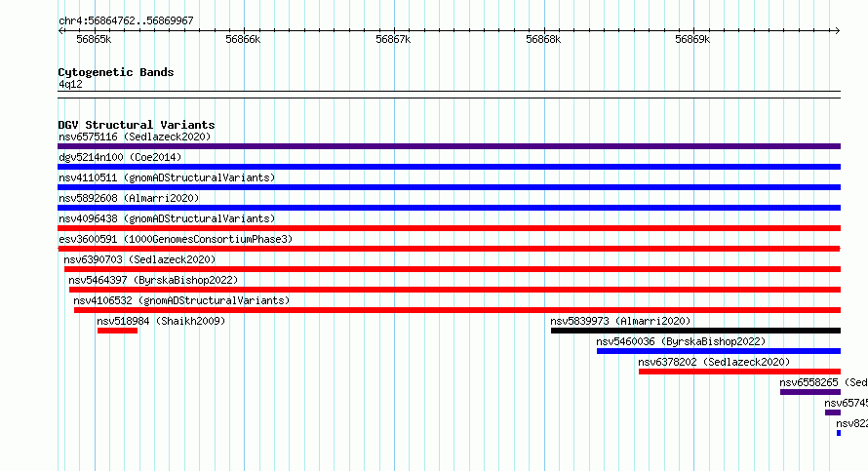Screen dimensions: 868x471
Task: Click the 56868k ruler tick label
Action: pos(543,39)
